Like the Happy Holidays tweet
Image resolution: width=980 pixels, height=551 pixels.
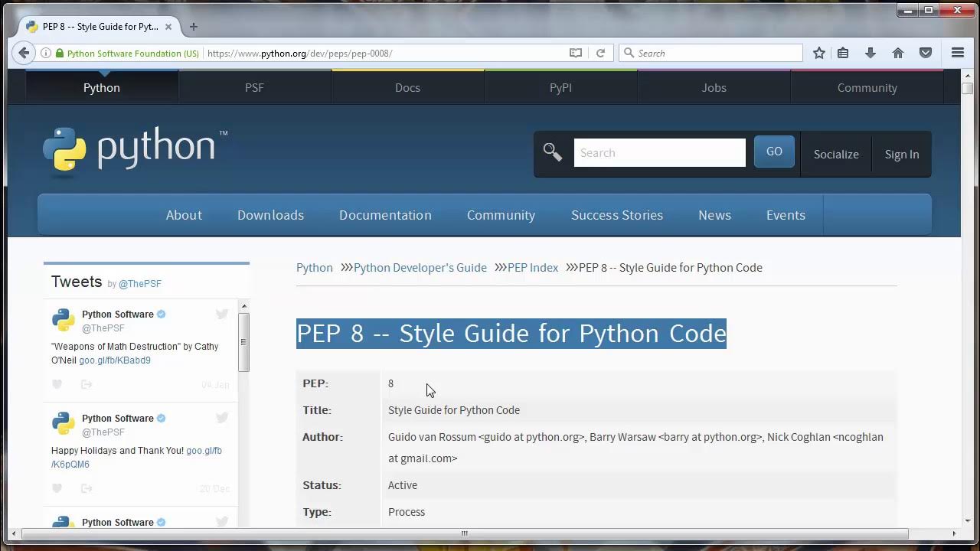tap(57, 488)
